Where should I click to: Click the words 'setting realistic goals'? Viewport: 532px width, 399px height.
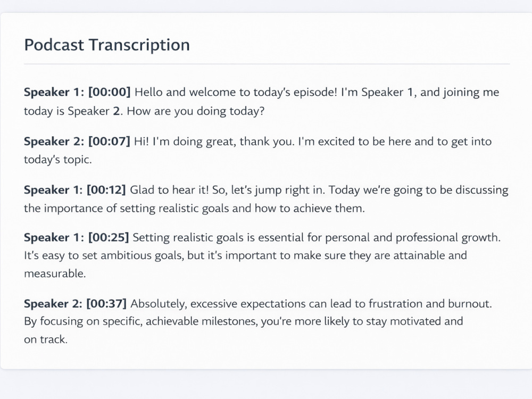point(174,209)
